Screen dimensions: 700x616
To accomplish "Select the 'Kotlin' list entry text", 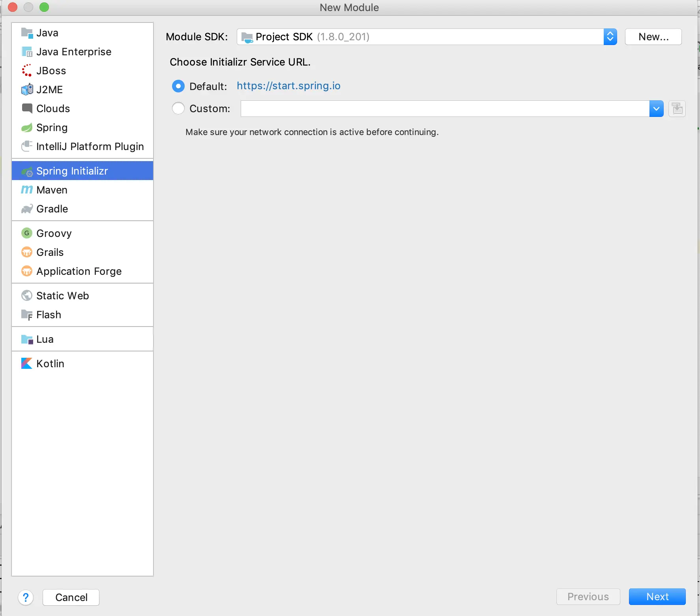I will [50, 364].
